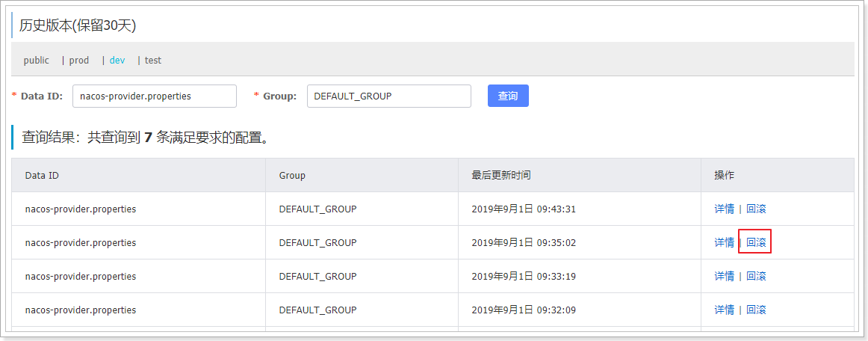Image resolution: width=868 pixels, height=341 pixels.
Task: Switch to the public namespace tab
Action: tap(36, 61)
